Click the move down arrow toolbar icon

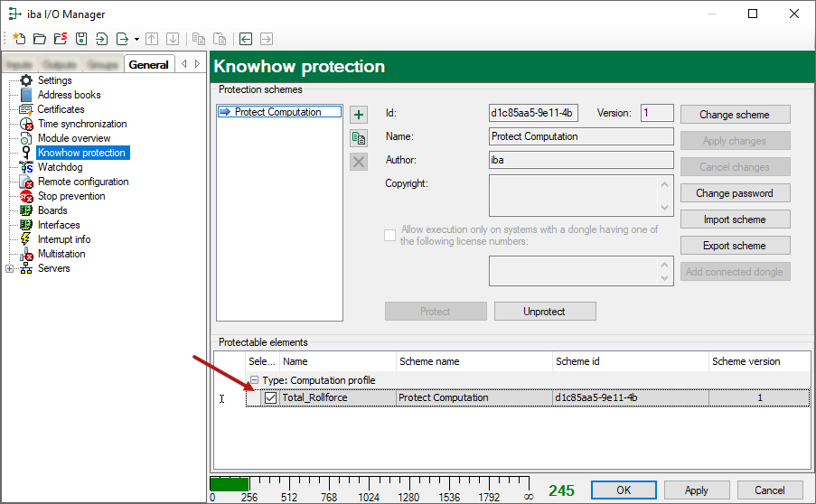(x=173, y=39)
